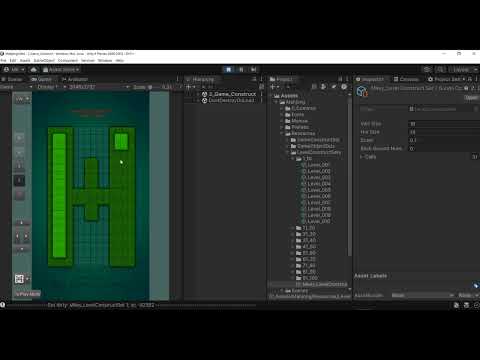Select the Project tab
This screenshot has height=360, width=480.
281,79
